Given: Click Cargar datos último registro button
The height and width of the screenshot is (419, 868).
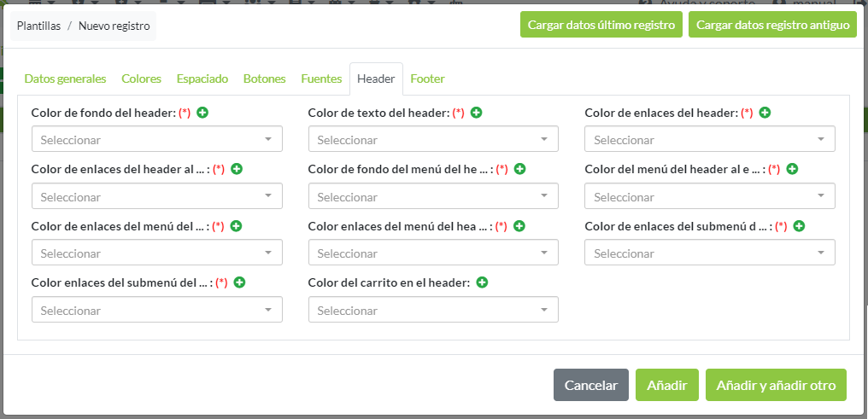Looking at the screenshot, I should (x=601, y=25).
